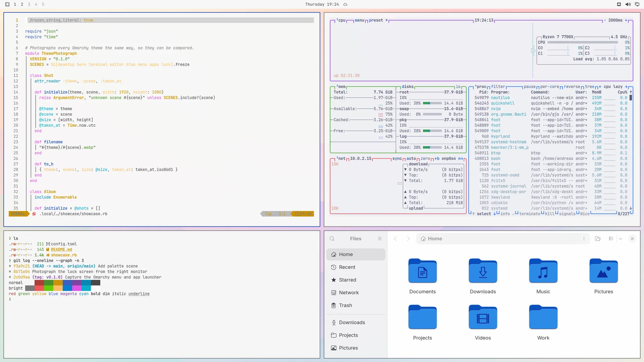The image size is (644, 362).
Task: Open the path bar three-dot menu
Action: tap(584, 239)
